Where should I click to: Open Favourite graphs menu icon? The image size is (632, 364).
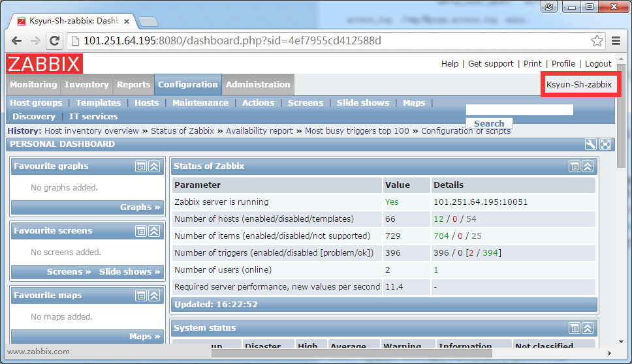click(140, 166)
